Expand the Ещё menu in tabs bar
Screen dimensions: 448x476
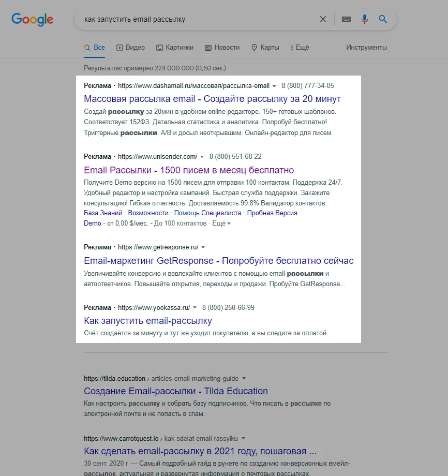(300, 48)
